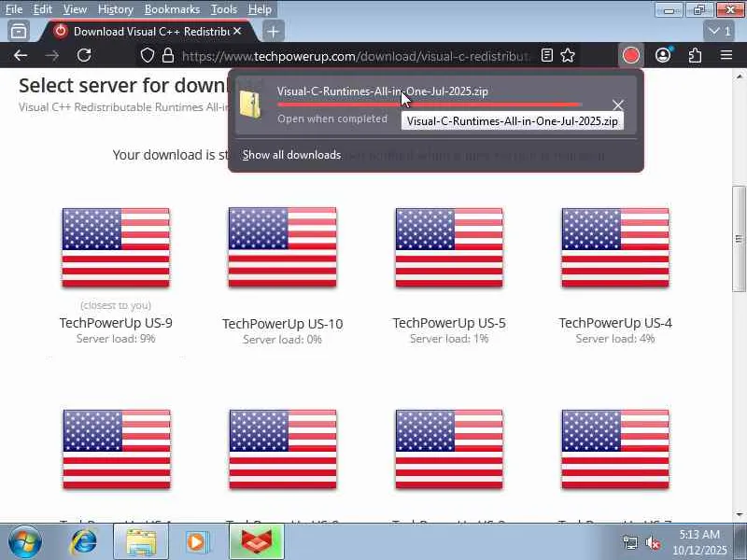
Task: Click the zip file icon in downloads
Action: (250, 104)
